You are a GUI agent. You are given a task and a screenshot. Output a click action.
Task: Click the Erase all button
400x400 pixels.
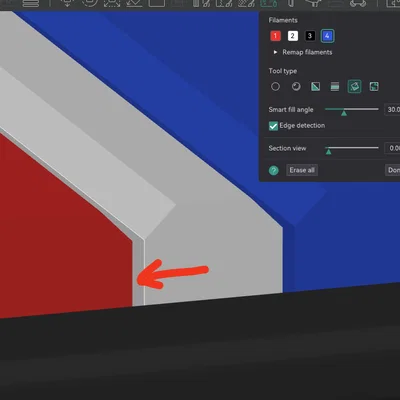point(302,170)
